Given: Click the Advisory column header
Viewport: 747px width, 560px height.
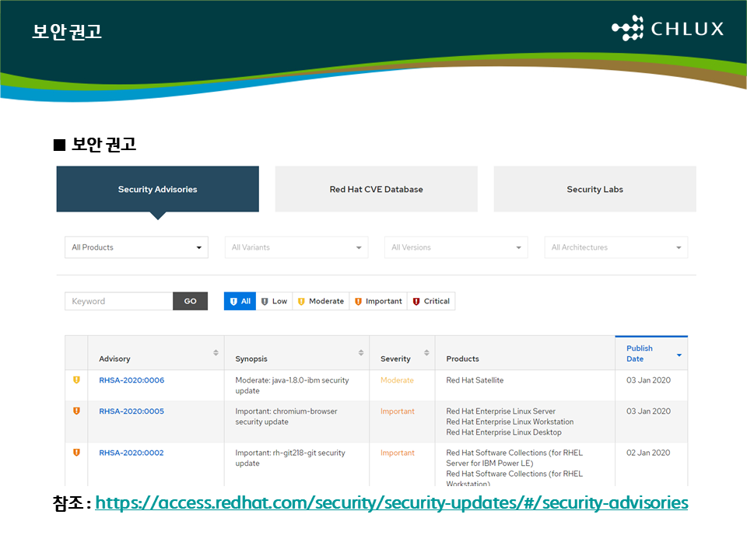Looking at the screenshot, I should [156, 353].
